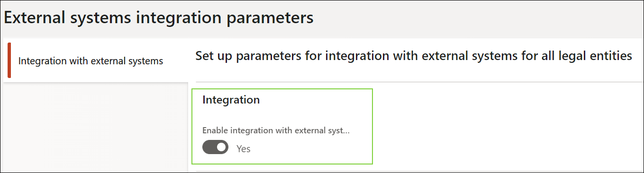Collapse the Integration group header

(x=231, y=100)
